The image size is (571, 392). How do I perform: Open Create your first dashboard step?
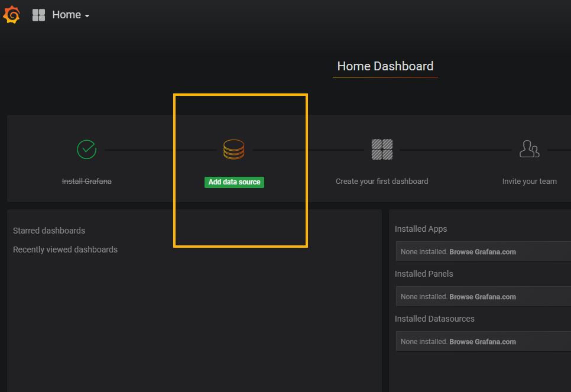[x=381, y=181]
